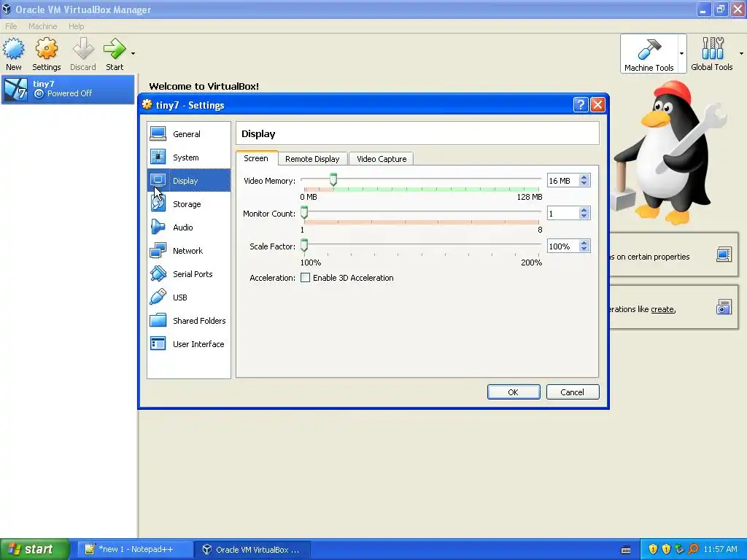Click the Video Memory 16 MB field
The image size is (747, 560).
(562, 181)
